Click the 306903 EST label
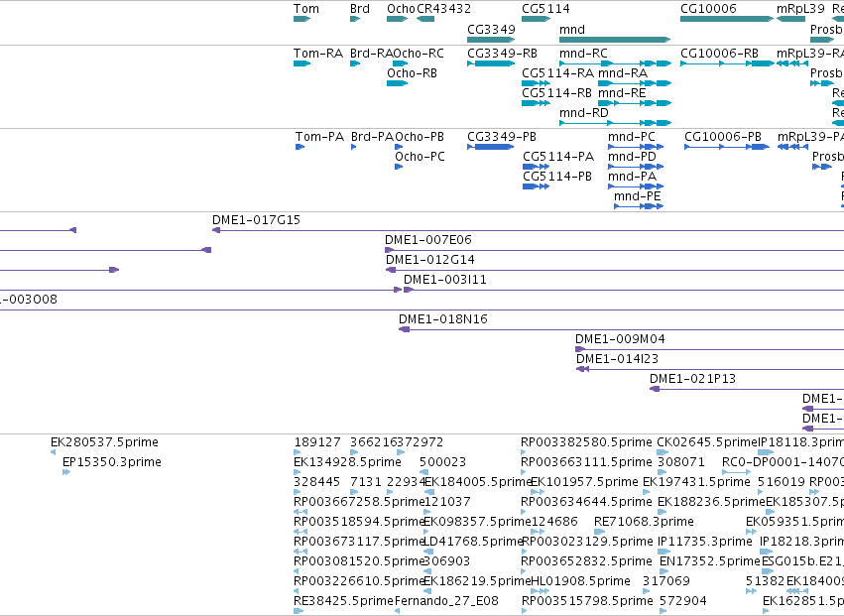 [446, 561]
